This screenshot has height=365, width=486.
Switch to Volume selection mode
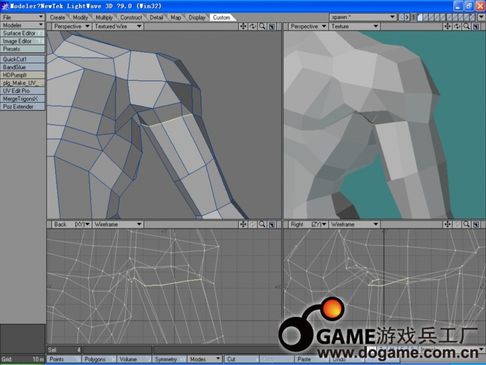pyautogui.click(x=134, y=359)
